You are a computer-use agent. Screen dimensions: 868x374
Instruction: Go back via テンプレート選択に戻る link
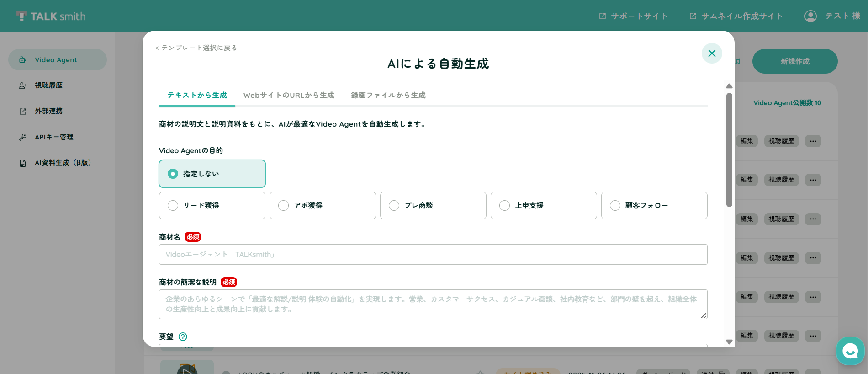(196, 48)
